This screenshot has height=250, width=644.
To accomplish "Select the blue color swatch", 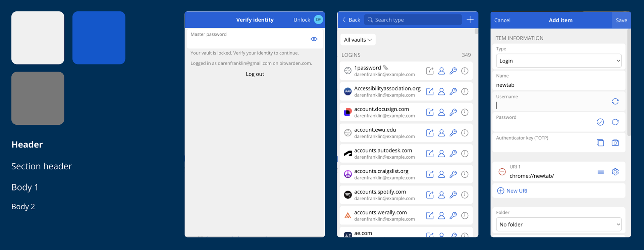I will (x=99, y=38).
